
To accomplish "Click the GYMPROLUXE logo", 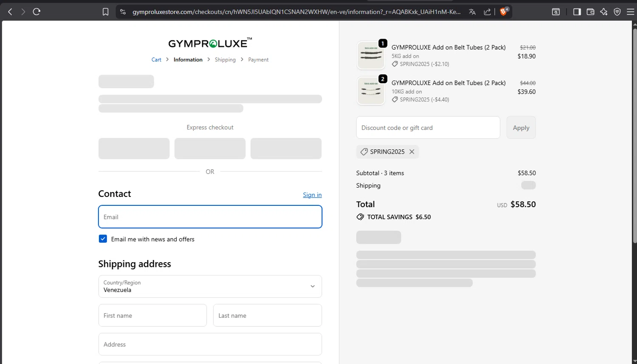I will coord(210,43).
